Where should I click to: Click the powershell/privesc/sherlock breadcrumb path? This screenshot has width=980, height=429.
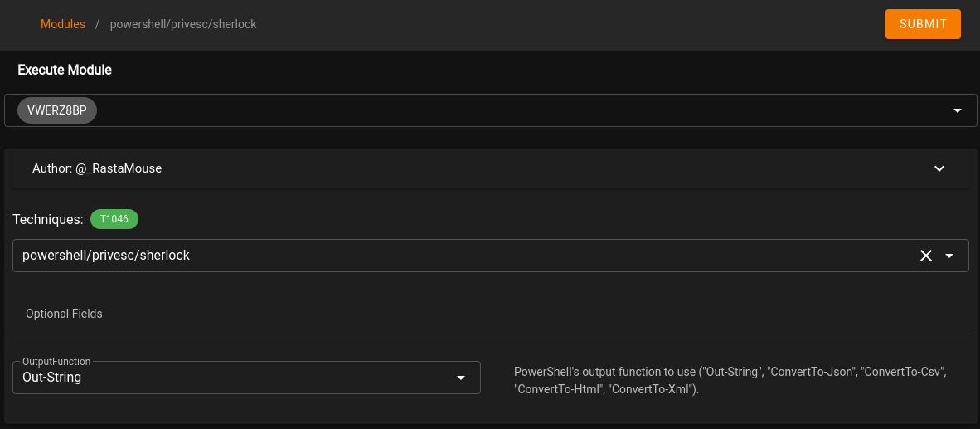(x=183, y=24)
